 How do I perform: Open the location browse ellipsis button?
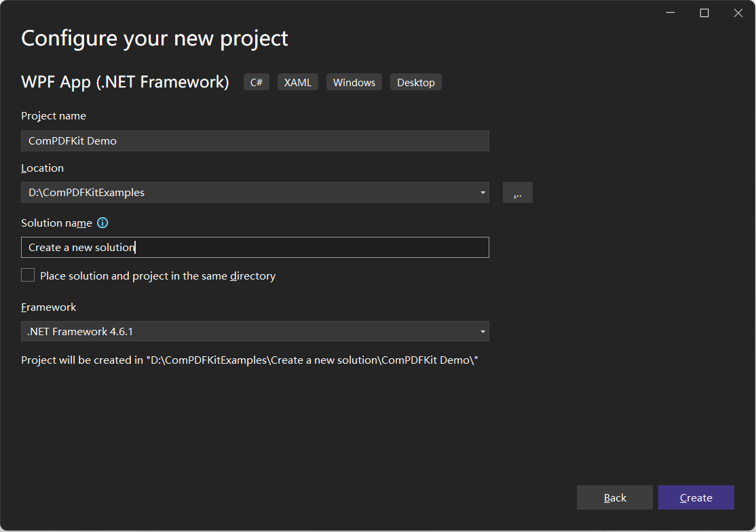[517, 192]
